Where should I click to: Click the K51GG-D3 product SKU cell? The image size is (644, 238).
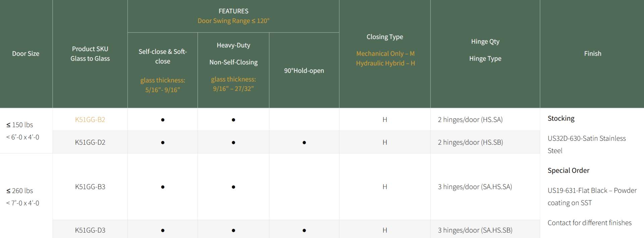(90, 230)
